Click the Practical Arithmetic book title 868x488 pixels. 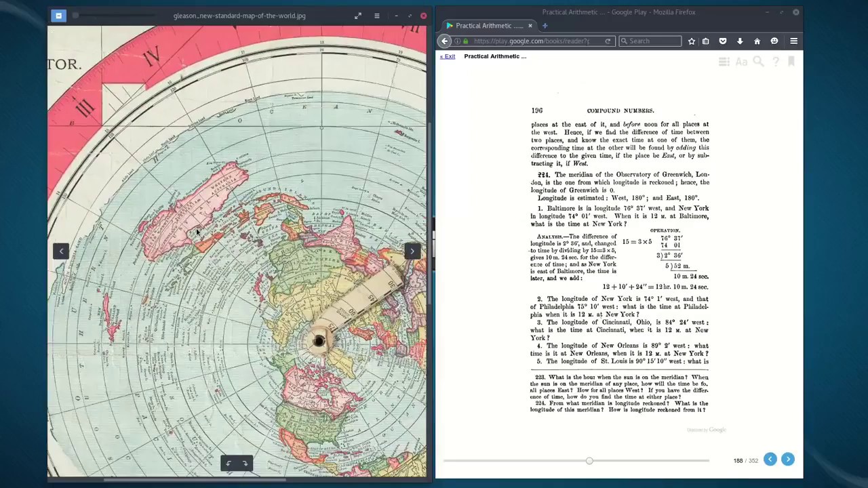495,56
